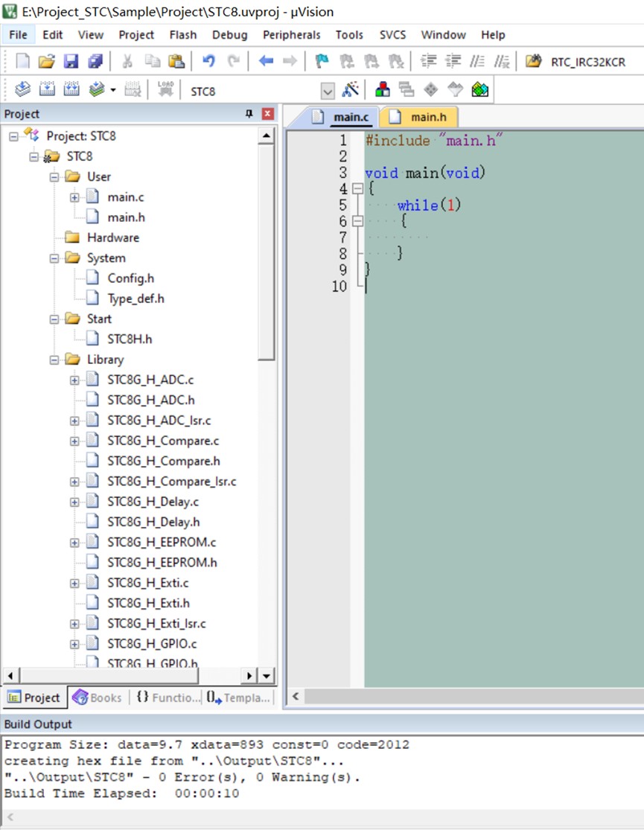644x830 pixels.
Task: Open the Window menu
Action: (x=443, y=35)
